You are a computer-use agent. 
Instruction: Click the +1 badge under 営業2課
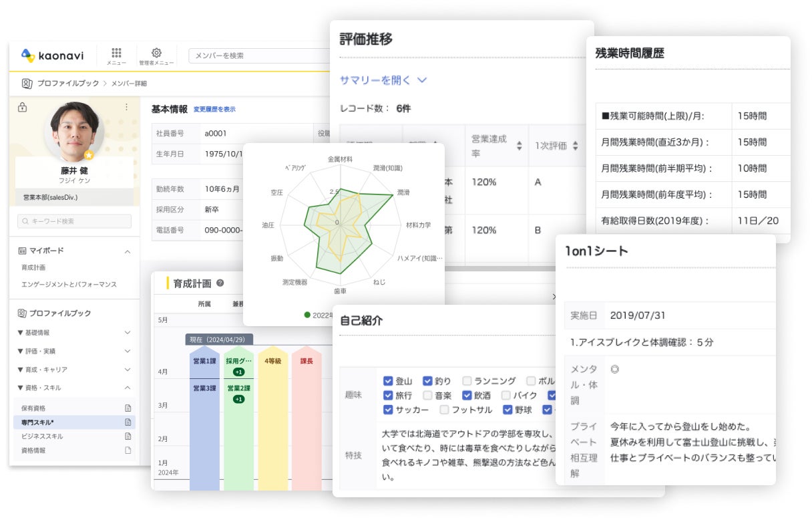(x=238, y=399)
